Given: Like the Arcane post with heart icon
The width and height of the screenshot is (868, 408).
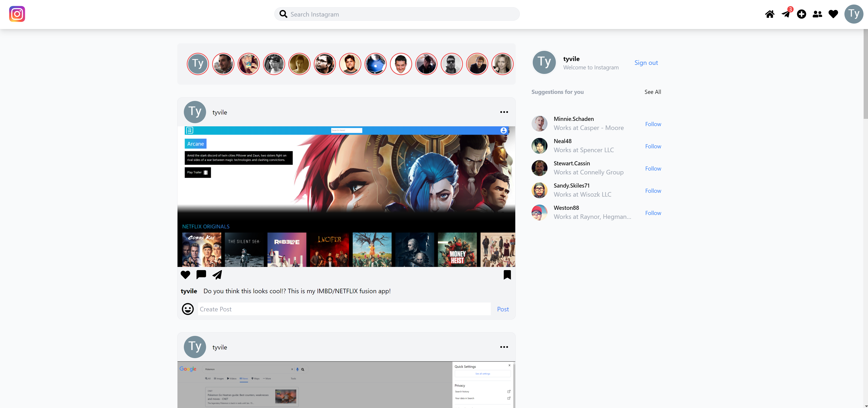Looking at the screenshot, I should pos(185,275).
